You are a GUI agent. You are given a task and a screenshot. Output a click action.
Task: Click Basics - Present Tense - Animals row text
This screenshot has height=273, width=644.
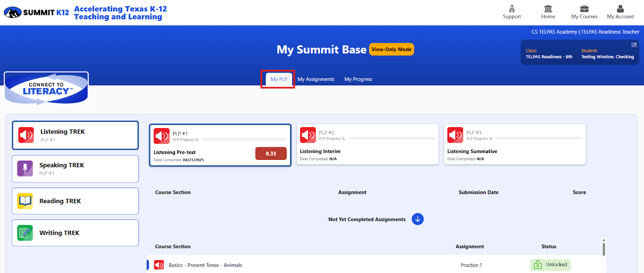(205, 265)
